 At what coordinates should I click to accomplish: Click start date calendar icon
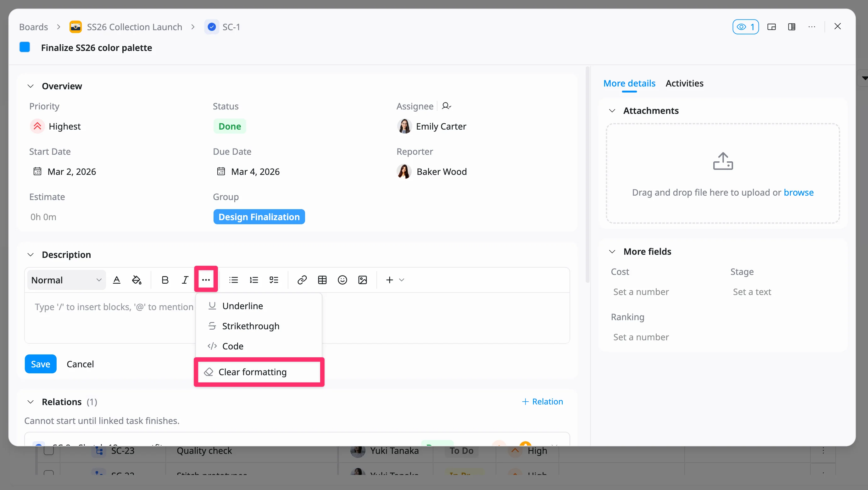(37, 171)
